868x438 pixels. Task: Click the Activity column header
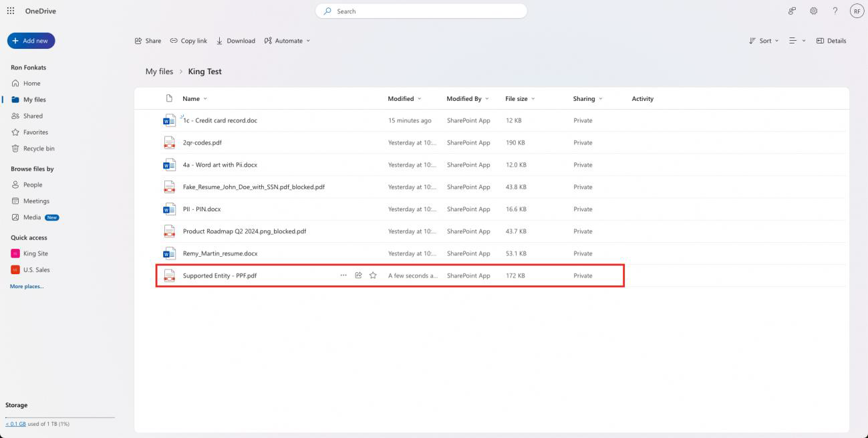point(642,98)
